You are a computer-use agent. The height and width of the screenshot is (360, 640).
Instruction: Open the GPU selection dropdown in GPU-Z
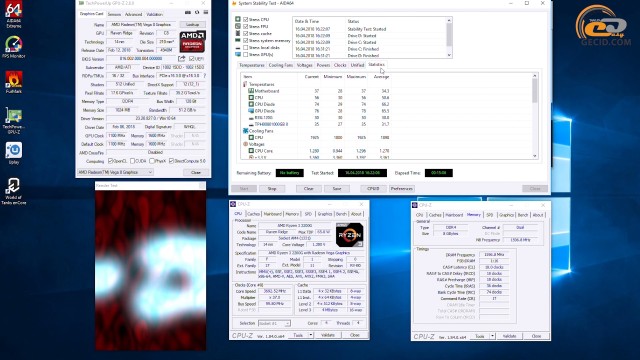tap(115, 172)
